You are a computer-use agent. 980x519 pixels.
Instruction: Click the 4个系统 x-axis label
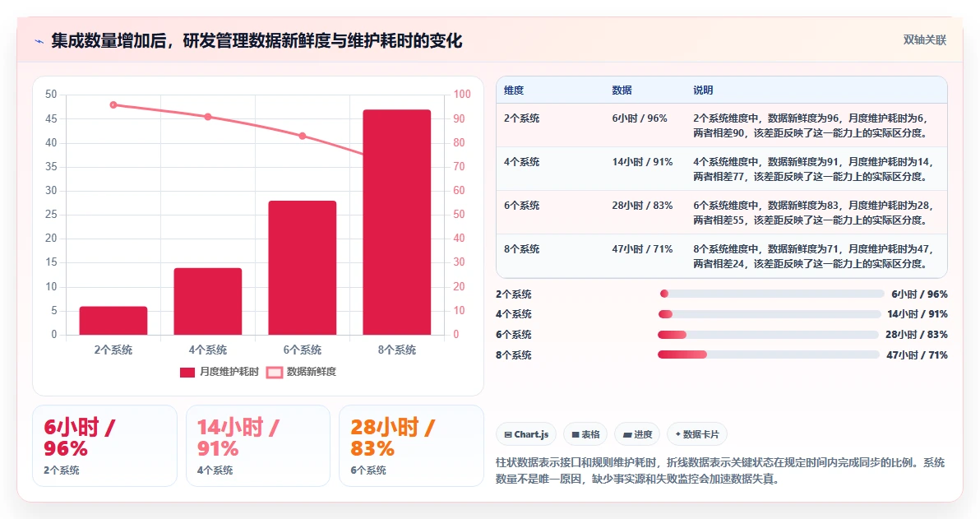[x=208, y=350]
